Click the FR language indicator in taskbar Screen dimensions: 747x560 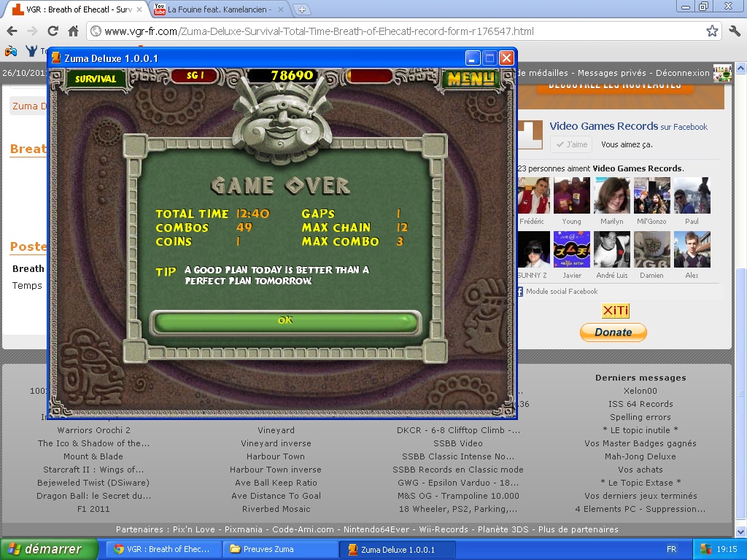670,549
